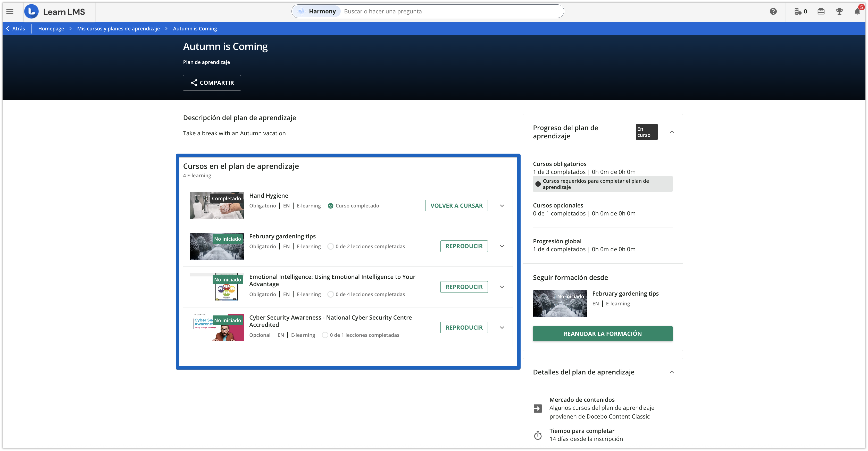Click the Autumn is Coming breadcrumb

tap(195, 29)
